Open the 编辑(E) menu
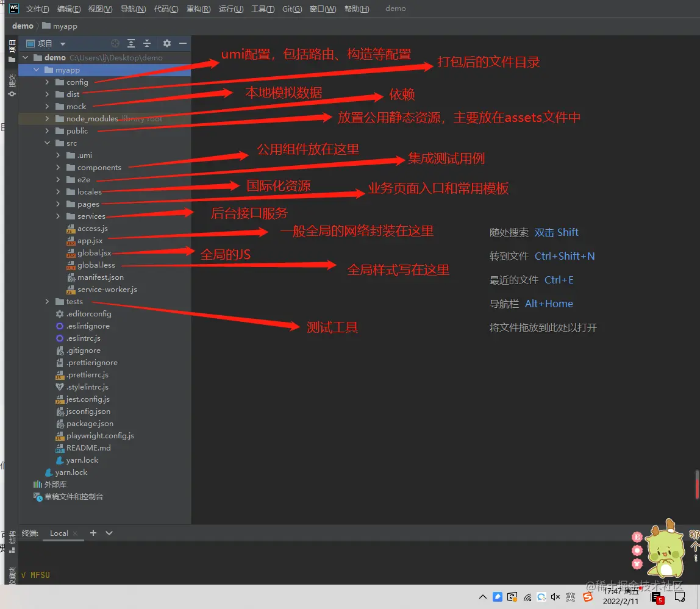The width and height of the screenshot is (700, 609). coord(69,9)
